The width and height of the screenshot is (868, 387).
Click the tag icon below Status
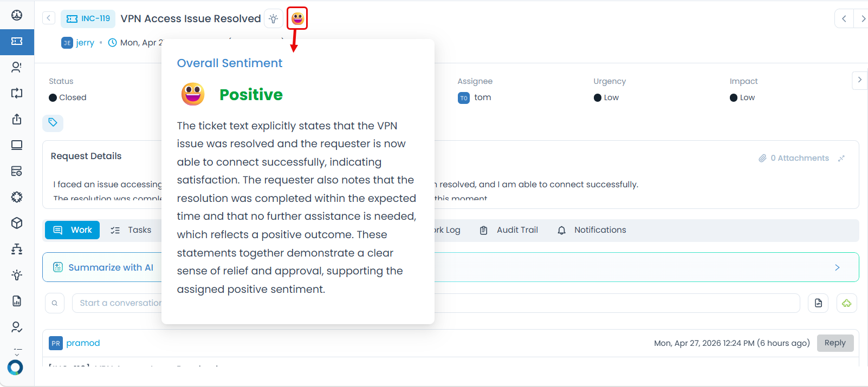tap(53, 123)
